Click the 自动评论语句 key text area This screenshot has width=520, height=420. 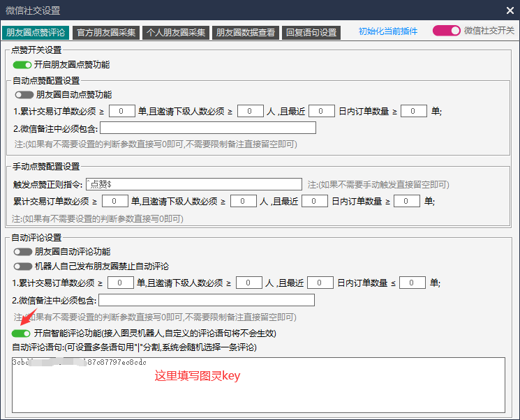point(258,384)
